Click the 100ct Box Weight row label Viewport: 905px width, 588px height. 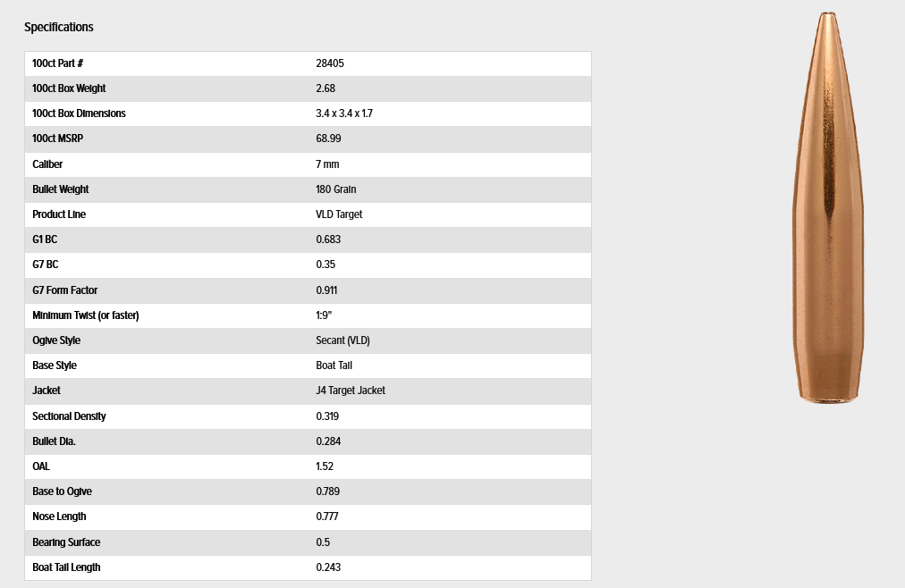69,88
